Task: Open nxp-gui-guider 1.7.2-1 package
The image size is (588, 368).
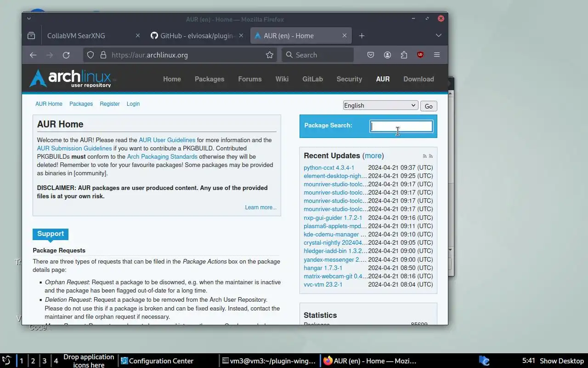Action: tap(333, 218)
